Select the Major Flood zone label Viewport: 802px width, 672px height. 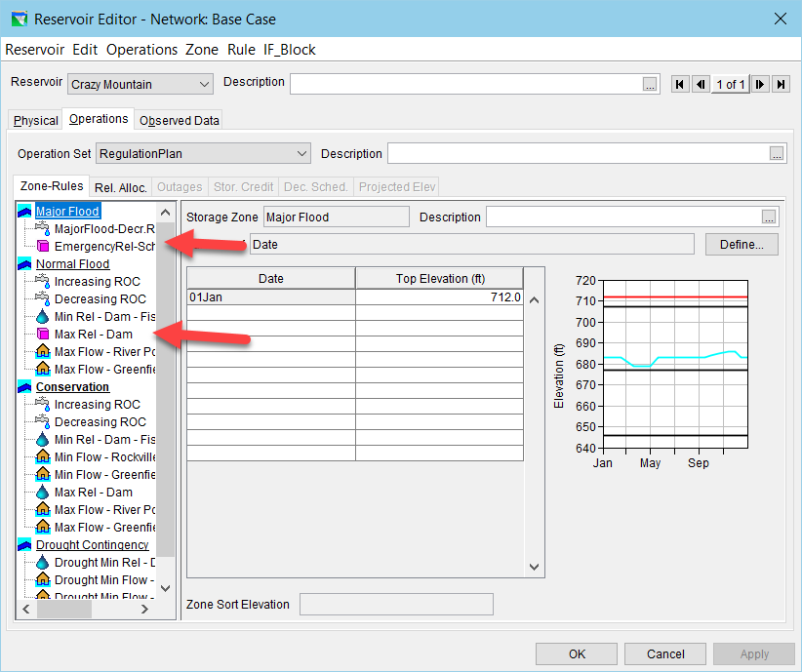pos(67,212)
